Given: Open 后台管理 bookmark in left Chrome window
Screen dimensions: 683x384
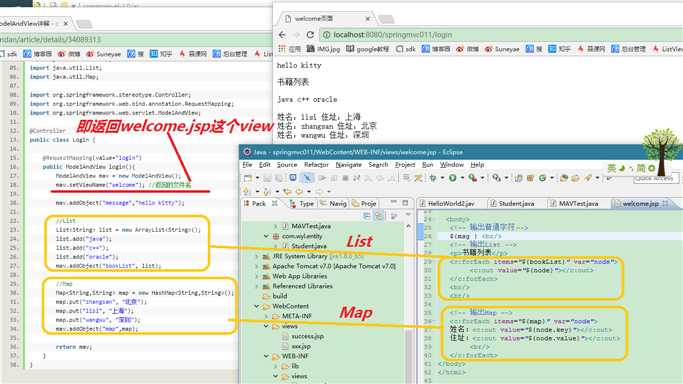Looking at the screenshot, I should click(230, 54).
